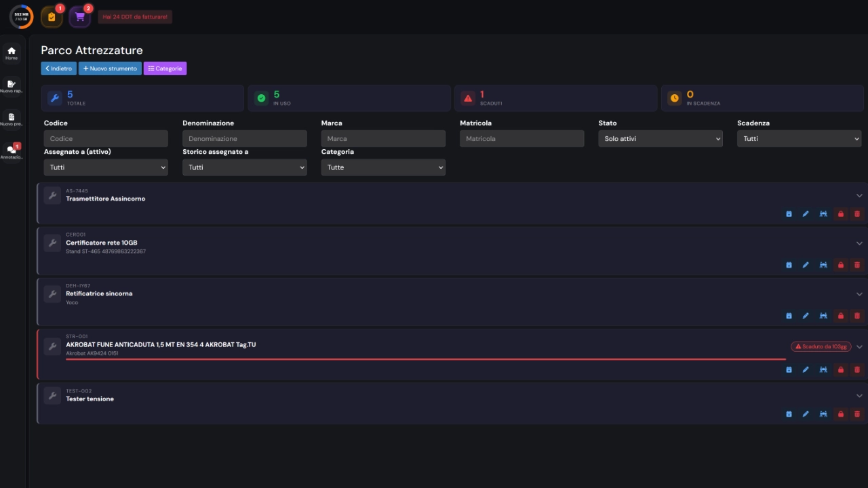Select the Scaduti stat card

point(555,98)
